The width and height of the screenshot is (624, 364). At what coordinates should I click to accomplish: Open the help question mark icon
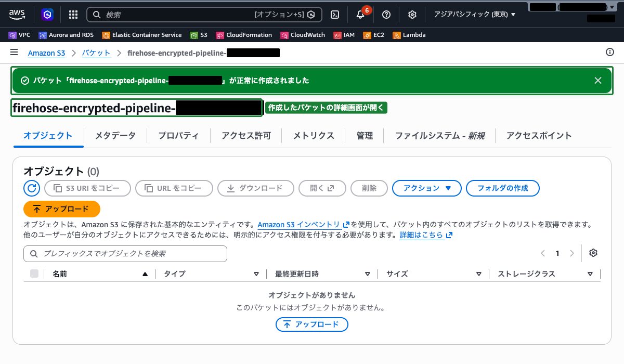point(386,15)
